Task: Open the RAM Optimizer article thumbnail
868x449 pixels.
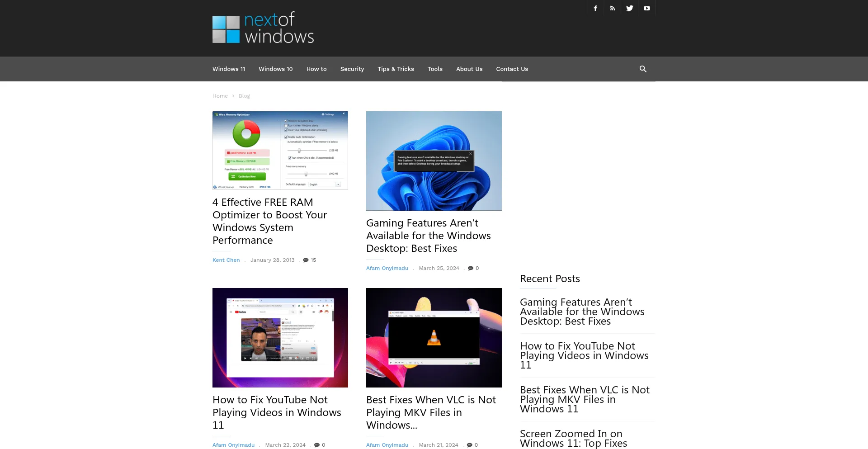Action: point(280,151)
